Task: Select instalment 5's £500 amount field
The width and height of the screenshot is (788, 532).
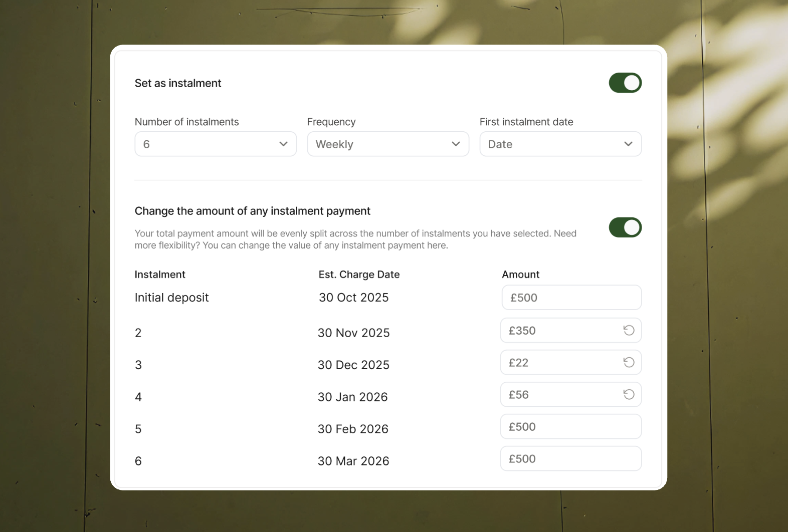Action: point(570,426)
